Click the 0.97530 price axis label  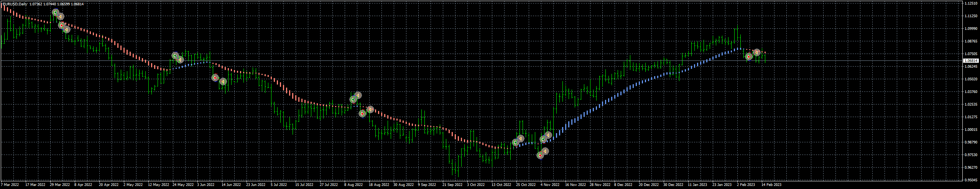coord(970,155)
